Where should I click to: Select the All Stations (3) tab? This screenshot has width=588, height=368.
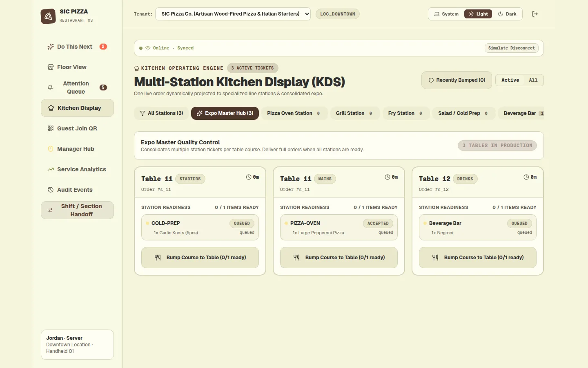(x=161, y=113)
